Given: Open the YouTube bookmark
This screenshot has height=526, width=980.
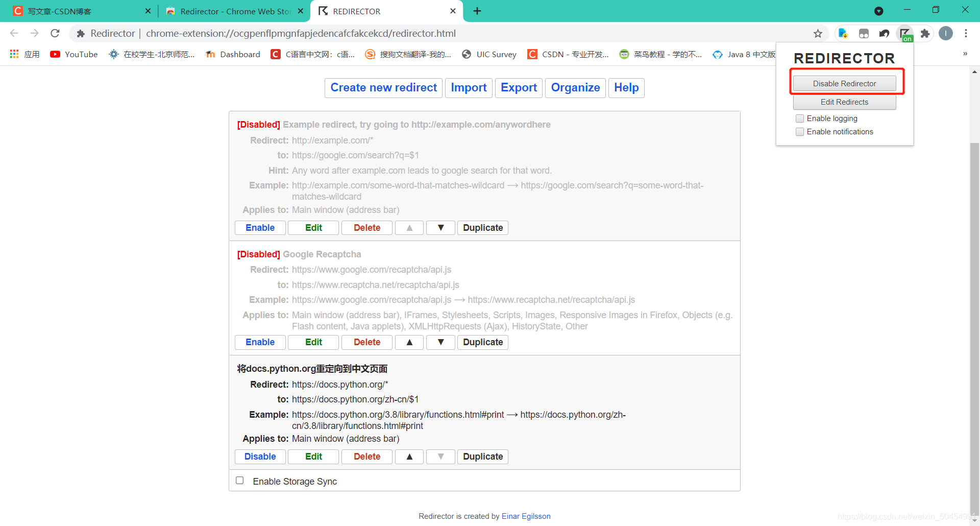Looking at the screenshot, I should tap(74, 54).
